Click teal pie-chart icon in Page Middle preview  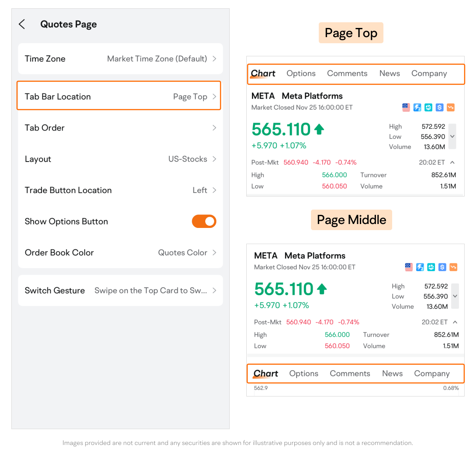click(x=431, y=267)
